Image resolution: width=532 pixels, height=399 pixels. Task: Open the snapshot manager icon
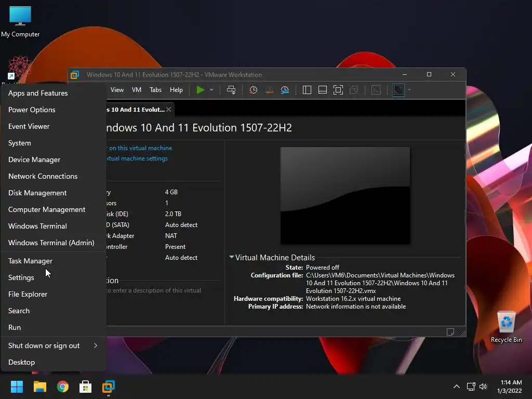[x=285, y=90]
